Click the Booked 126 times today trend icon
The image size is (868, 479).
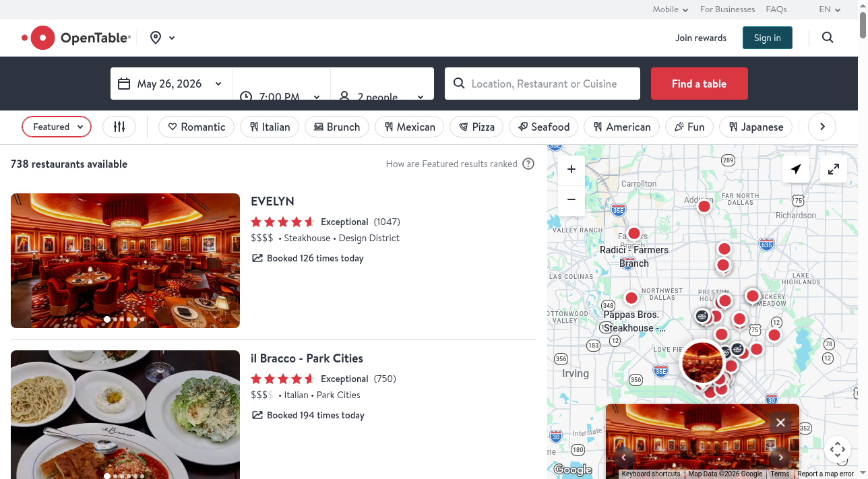click(257, 258)
